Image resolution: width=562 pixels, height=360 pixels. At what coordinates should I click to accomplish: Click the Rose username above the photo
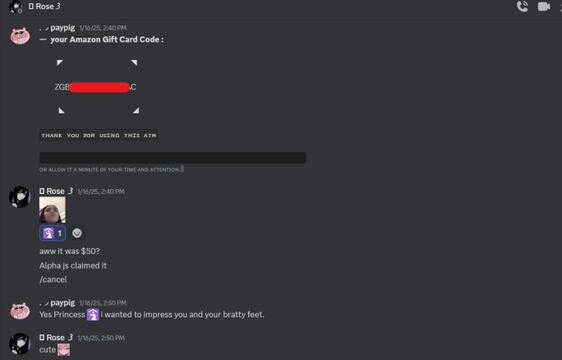(56, 191)
